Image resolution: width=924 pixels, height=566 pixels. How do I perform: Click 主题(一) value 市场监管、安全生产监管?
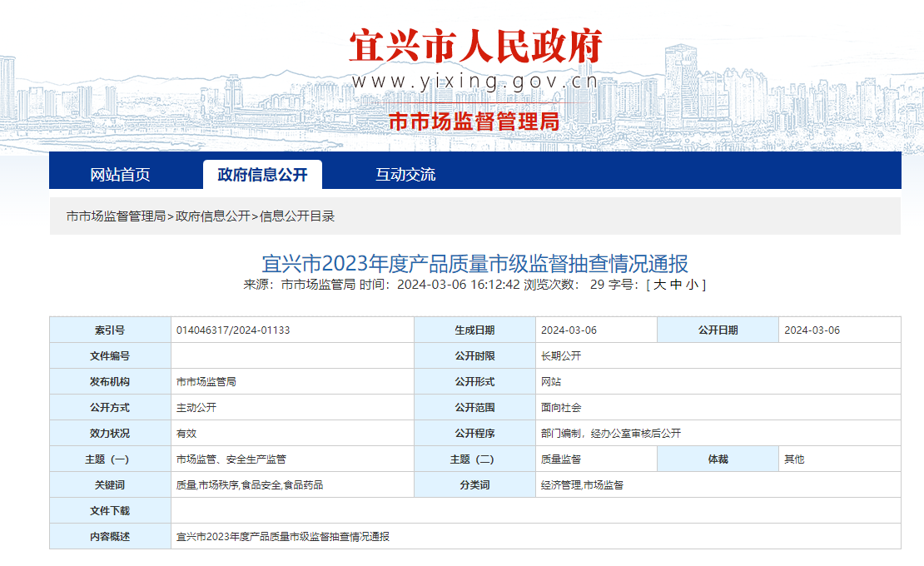click(231, 459)
